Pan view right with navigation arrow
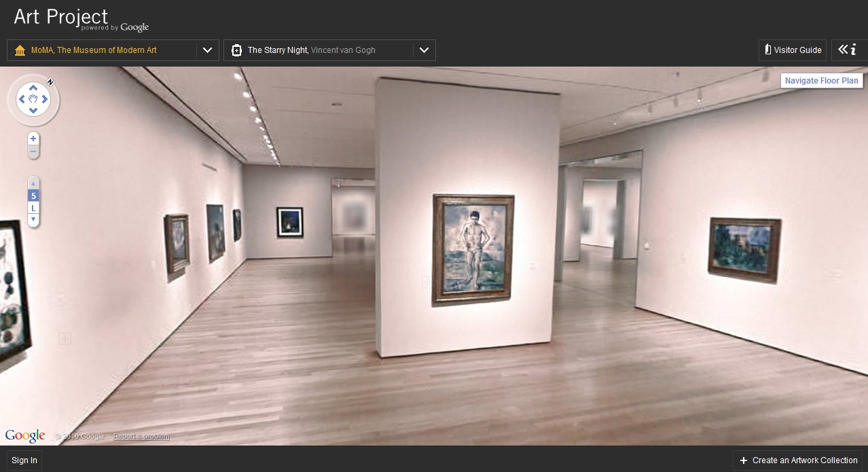This screenshot has height=472, width=868. pos(46,100)
